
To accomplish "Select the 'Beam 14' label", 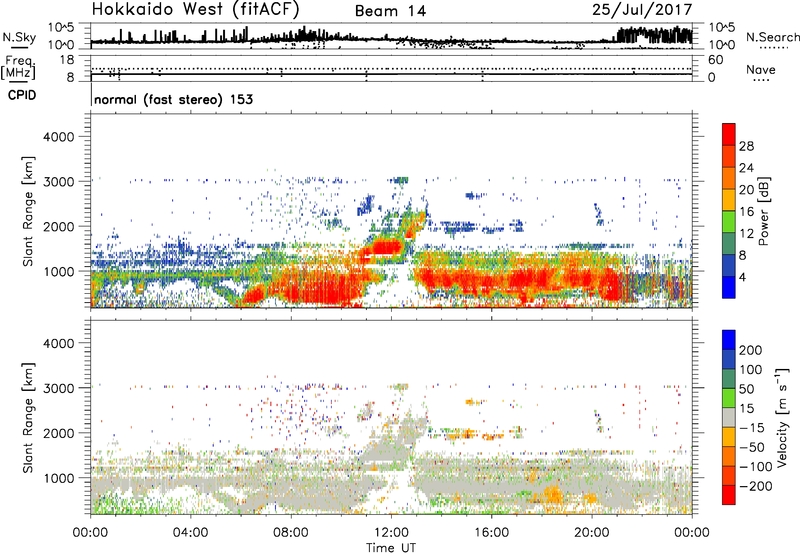I will pos(390,11).
